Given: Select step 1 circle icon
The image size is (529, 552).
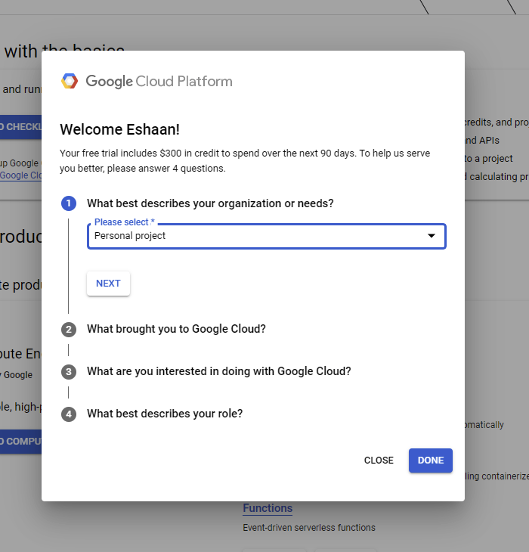Looking at the screenshot, I should click(69, 203).
